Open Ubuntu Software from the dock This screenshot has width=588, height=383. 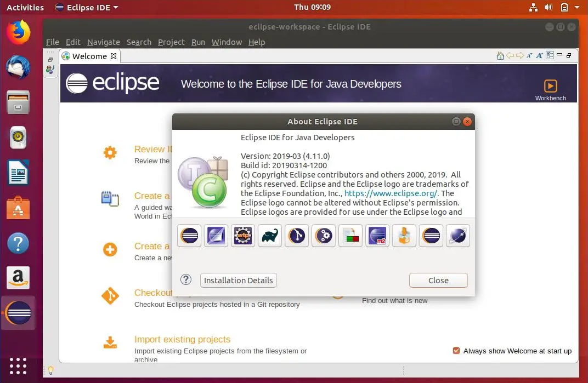point(18,208)
